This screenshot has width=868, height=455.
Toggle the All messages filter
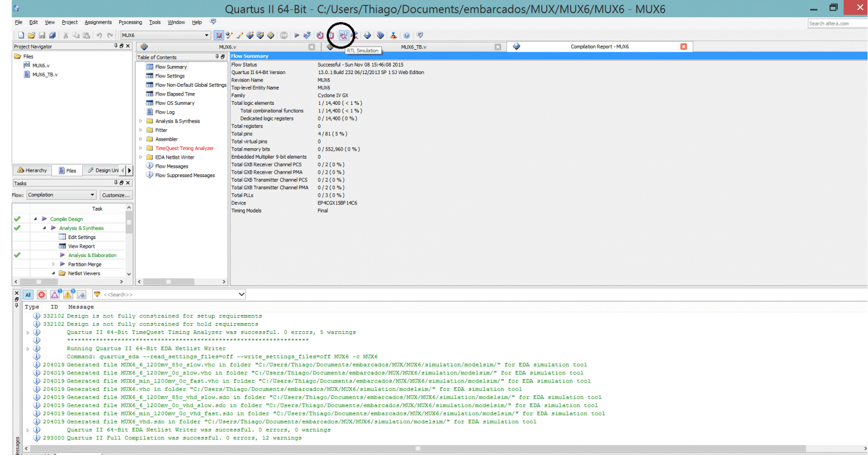tap(28, 295)
